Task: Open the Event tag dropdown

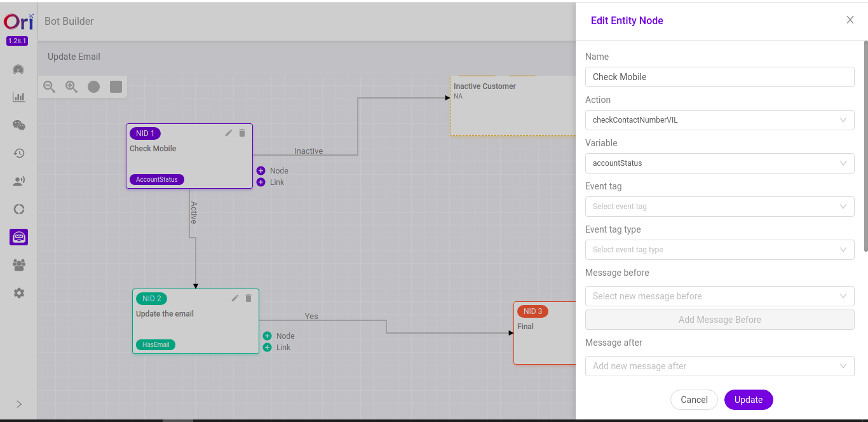Action: [719, 207]
